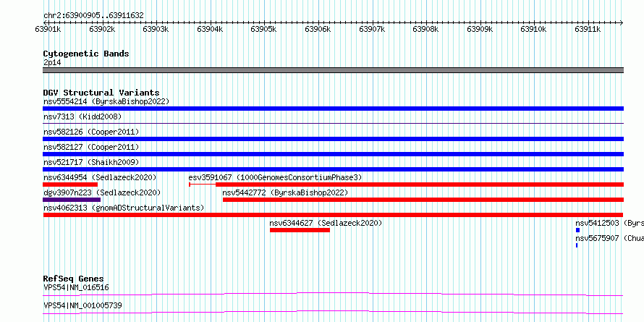
Task: Click the magenta VPS54 NM_001005739 transcript line
Action: pos(333,312)
